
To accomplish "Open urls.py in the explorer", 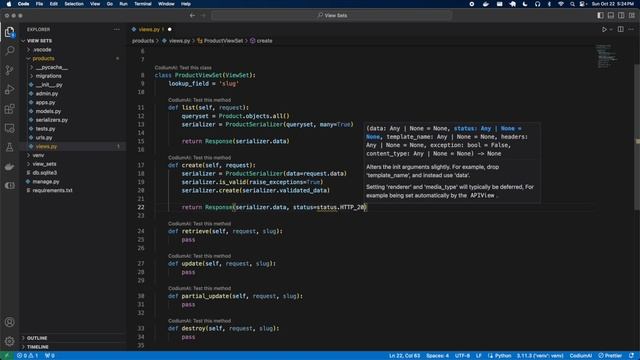I will click(x=73, y=138).
